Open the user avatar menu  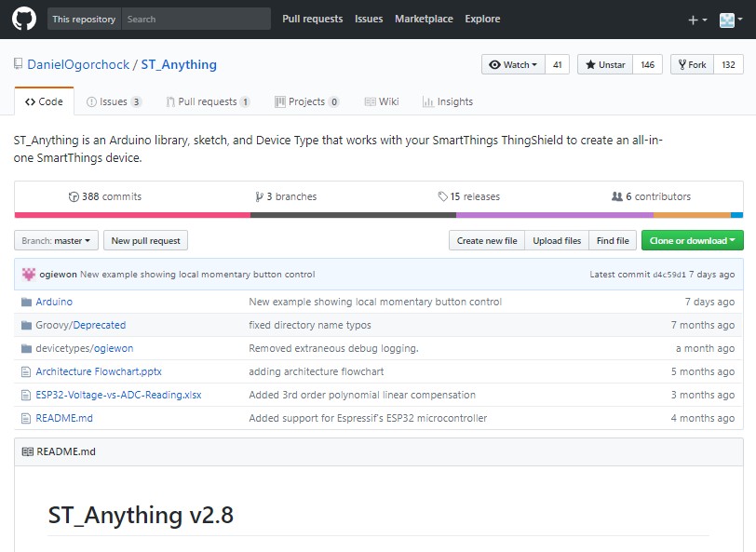click(x=731, y=20)
